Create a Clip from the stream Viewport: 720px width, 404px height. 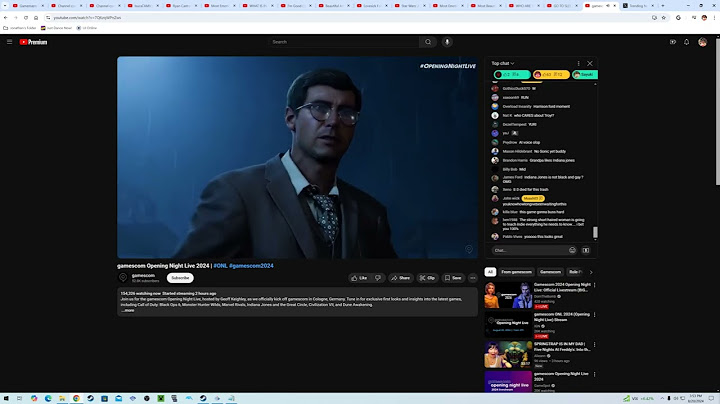tap(428, 278)
